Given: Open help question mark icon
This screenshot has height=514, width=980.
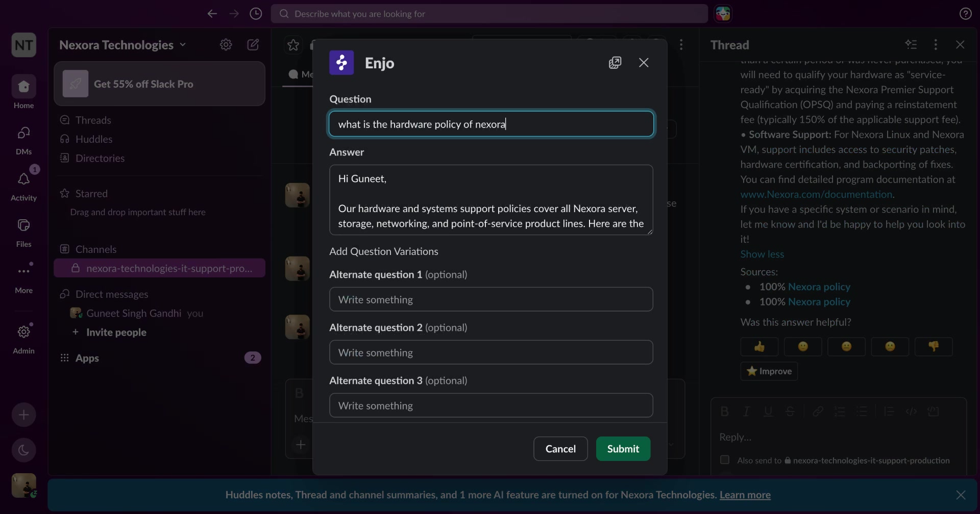Looking at the screenshot, I should [x=965, y=14].
